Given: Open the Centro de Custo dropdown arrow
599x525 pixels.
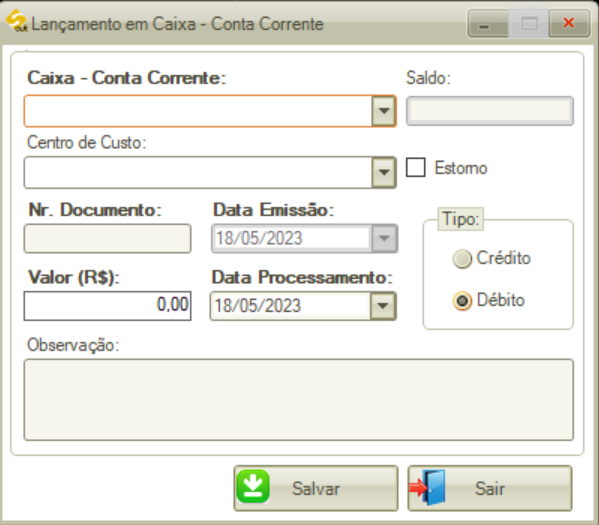Looking at the screenshot, I should coord(384,172).
